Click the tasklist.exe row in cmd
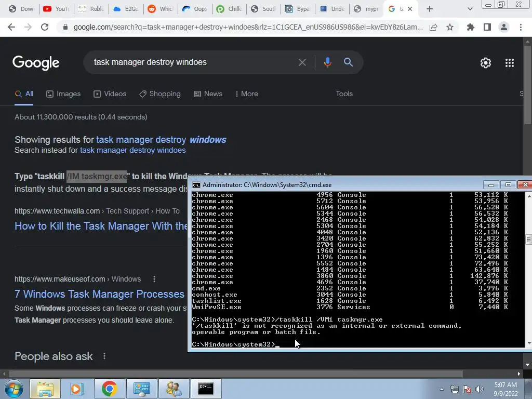Viewport: 532px width, 399px height. click(x=350, y=301)
